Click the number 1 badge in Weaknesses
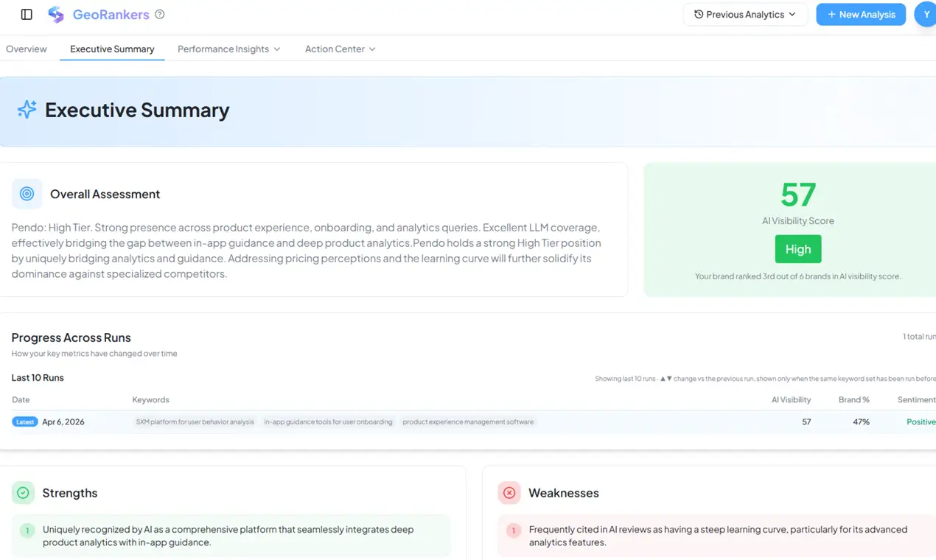 (514, 530)
